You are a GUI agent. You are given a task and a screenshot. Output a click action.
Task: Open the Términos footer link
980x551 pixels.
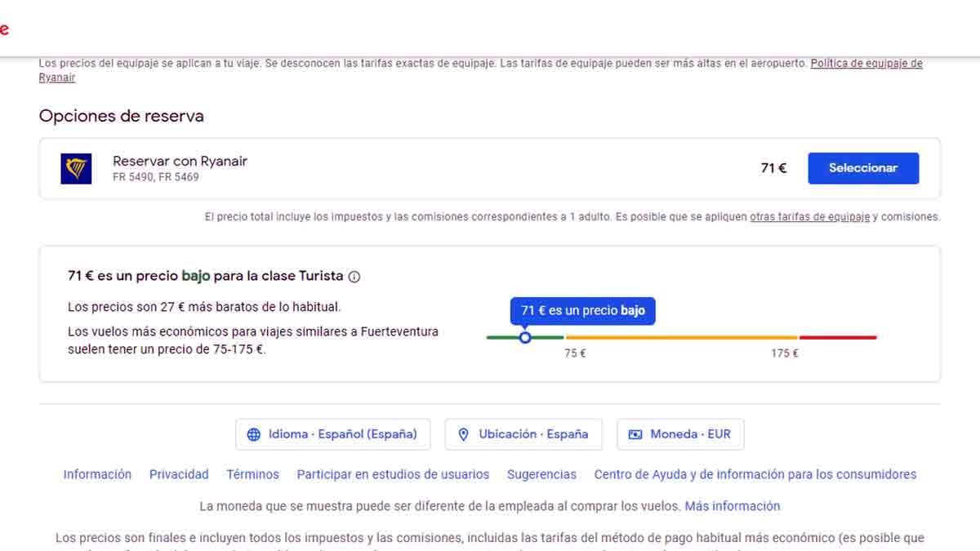coord(252,474)
